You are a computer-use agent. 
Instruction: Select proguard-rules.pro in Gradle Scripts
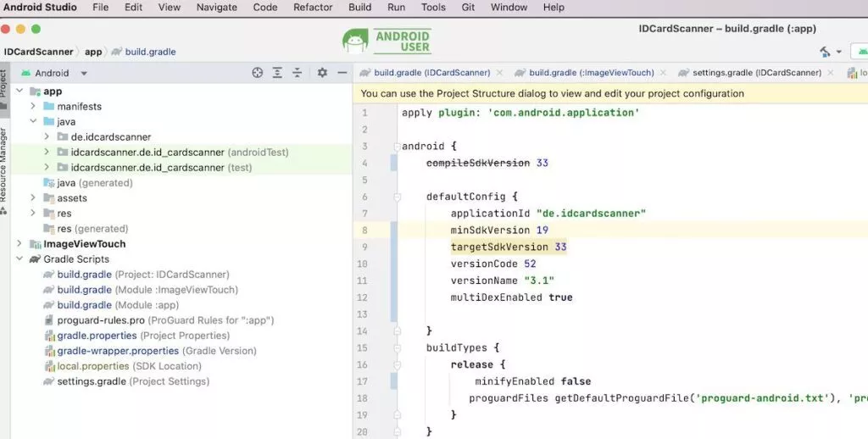point(159,320)
